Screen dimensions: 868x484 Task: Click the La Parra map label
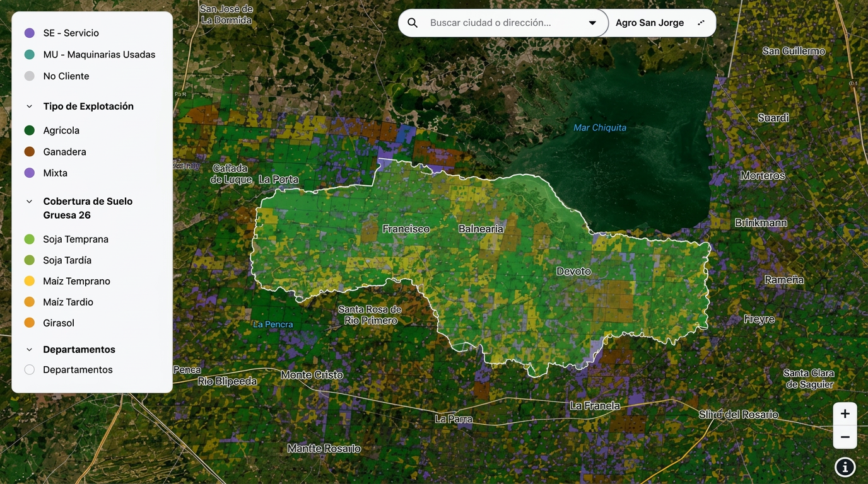pyautogui.click(x=454, y=418)
